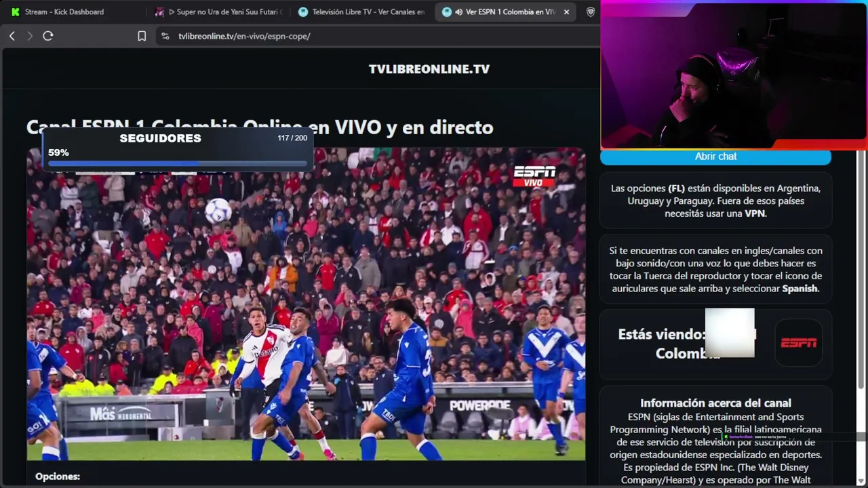
Task: Close the Ver ESPN 1 Colombia tab
Action: pos(566,12)
